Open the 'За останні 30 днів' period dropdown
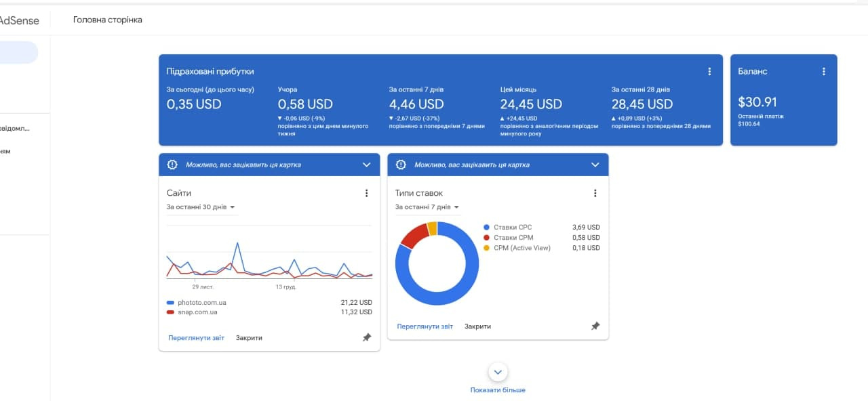This screenshot has height=401, width=868. (x=201, y=207)
